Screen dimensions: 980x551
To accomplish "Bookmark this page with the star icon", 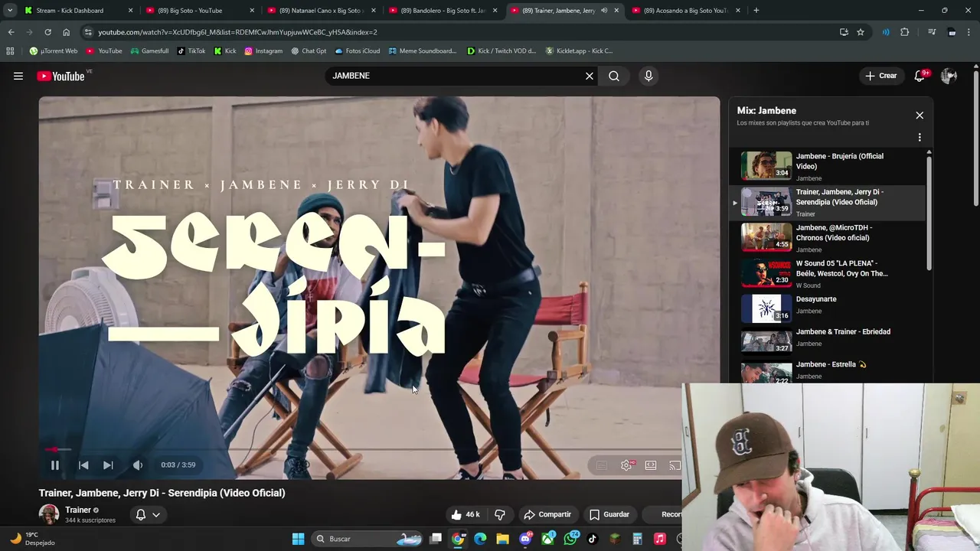I will [x=861, y=32].
